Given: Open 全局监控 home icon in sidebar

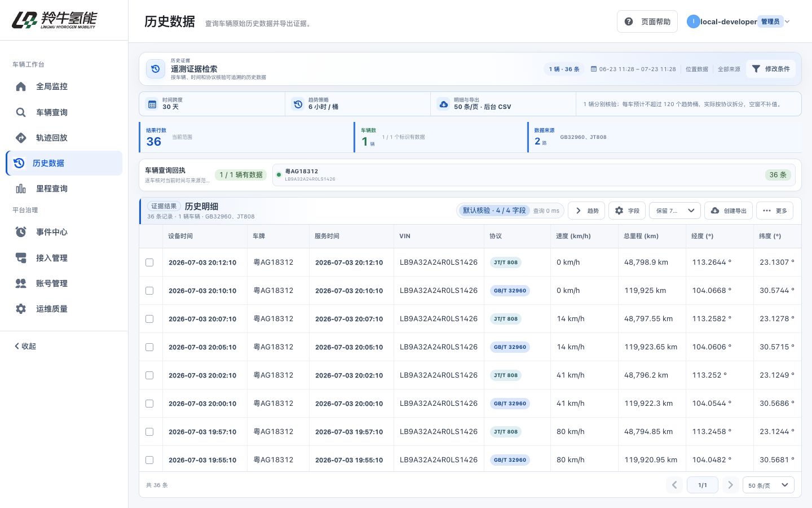Looking at the screenshot, I should pos(21,86).
